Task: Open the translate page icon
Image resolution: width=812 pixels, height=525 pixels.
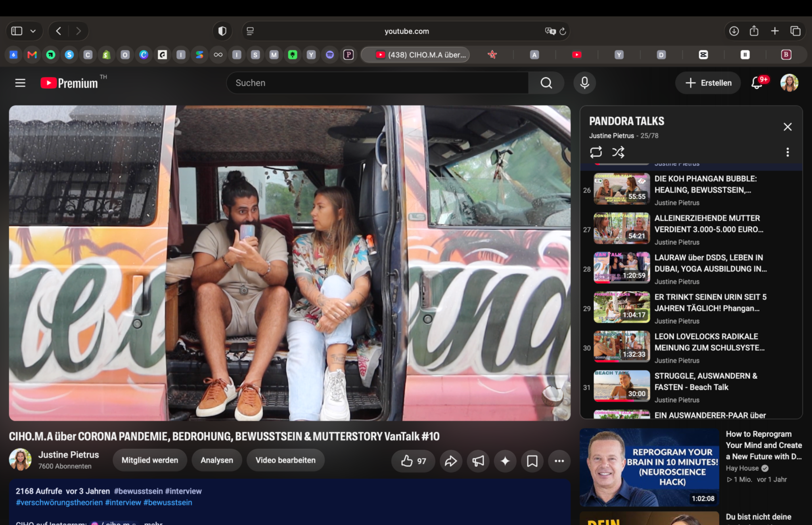Action: (x=550, y=31)
